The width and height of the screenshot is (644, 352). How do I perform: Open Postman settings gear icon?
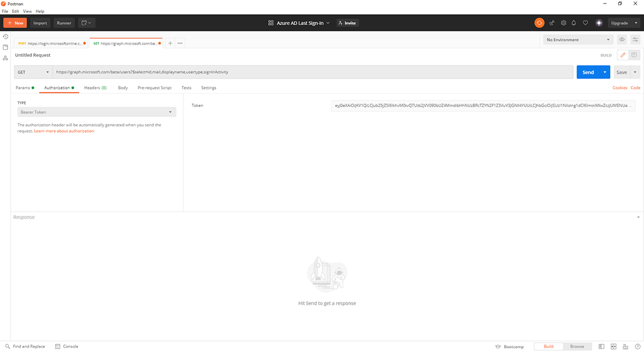tap(563, 23)
